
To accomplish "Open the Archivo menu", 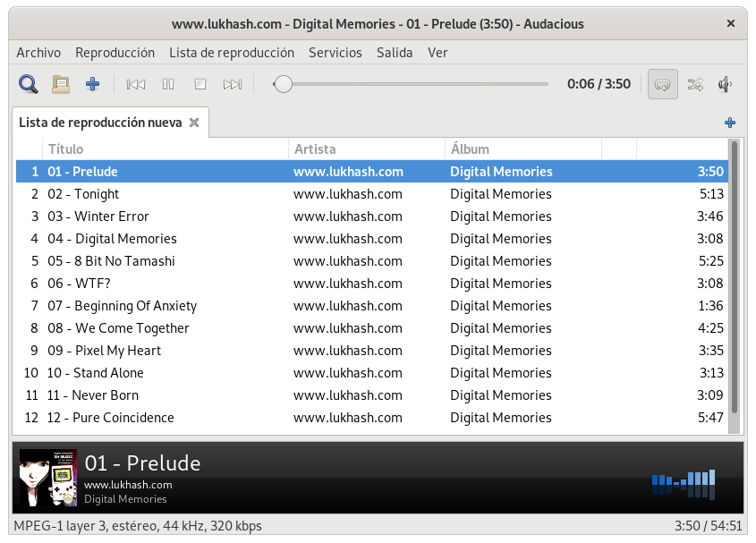I will [38, 53].
